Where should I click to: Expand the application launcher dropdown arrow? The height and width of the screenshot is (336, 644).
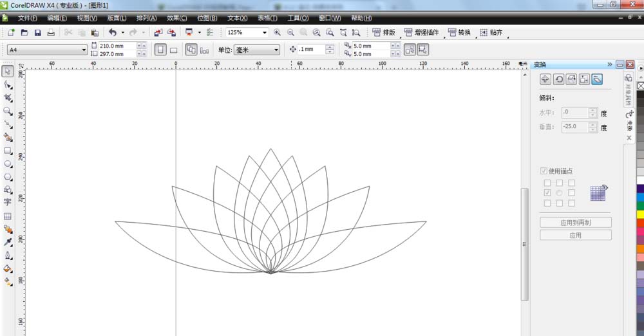[200, 32]
